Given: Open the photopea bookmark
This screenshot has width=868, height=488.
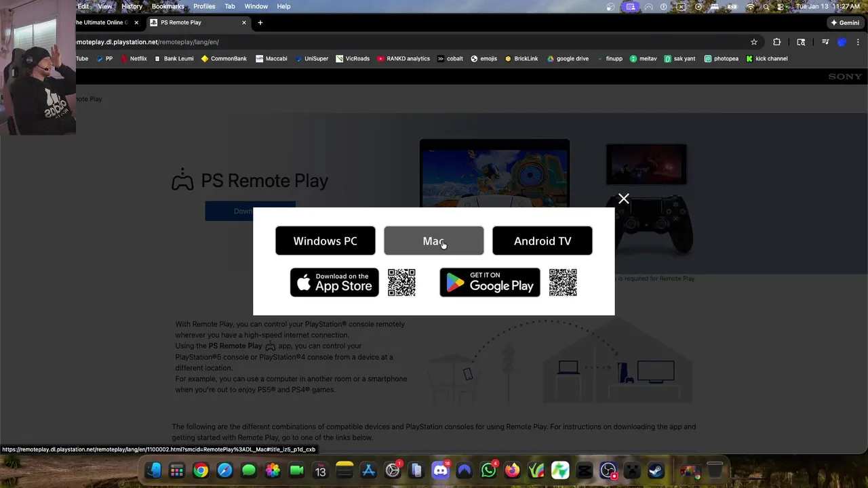Looking at the screenshot, I should pyautogui.click(x=721, y=59).
